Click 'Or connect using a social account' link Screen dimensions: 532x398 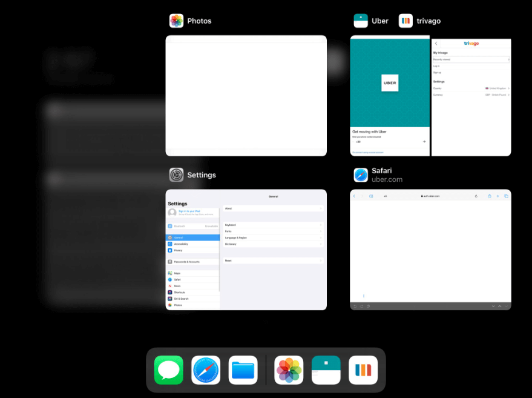coord(368,153)
